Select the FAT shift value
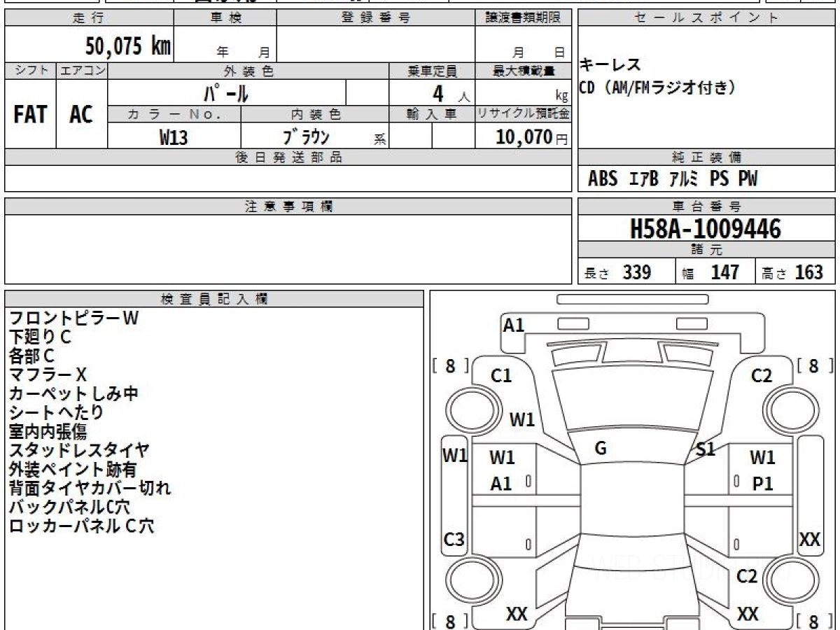 (x=30, y=115)
